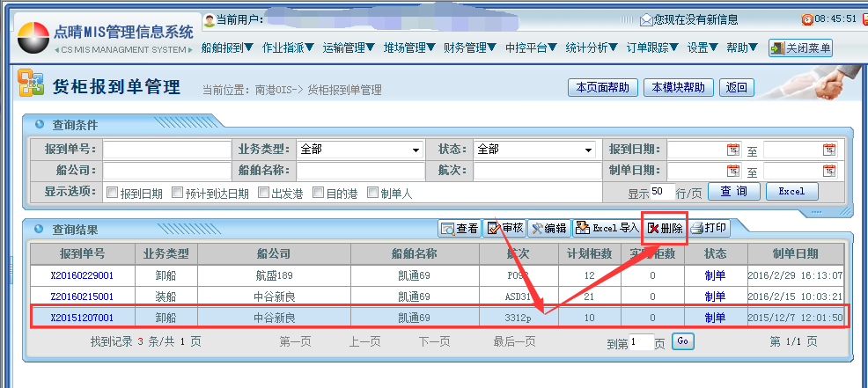Tick the 预计到达日期 checkbox
Viewport: 868px width, 388px height.
pyautogui.click(x=178, y=193)
